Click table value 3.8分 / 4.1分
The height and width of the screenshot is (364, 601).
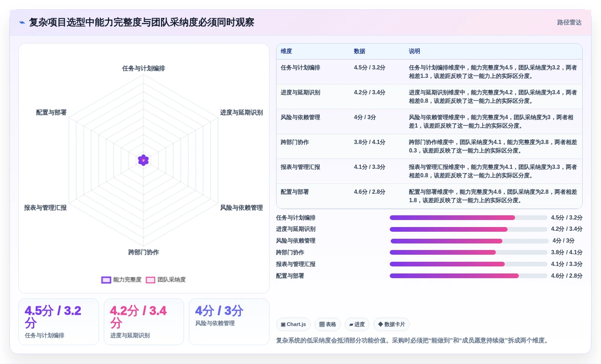pyautogui.click(x=370, y=142)
